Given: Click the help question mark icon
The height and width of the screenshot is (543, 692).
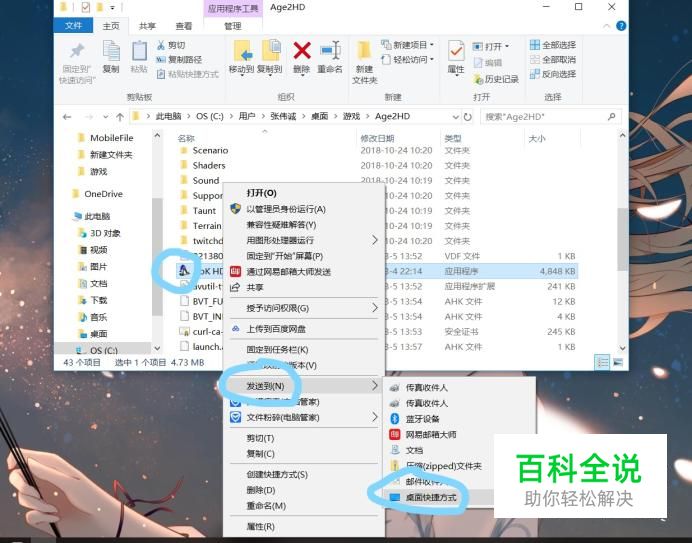Looking at the screenshot, I should (621, 26).
